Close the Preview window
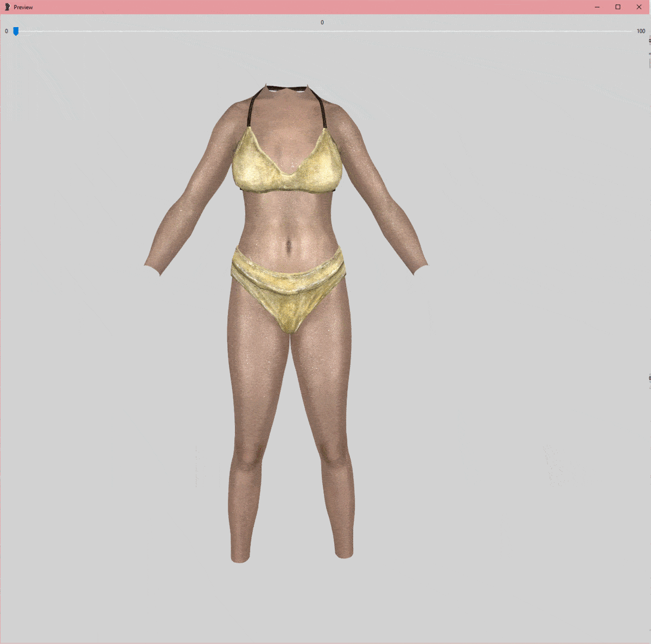Screen dimensions: 651x644 (639, 7)
